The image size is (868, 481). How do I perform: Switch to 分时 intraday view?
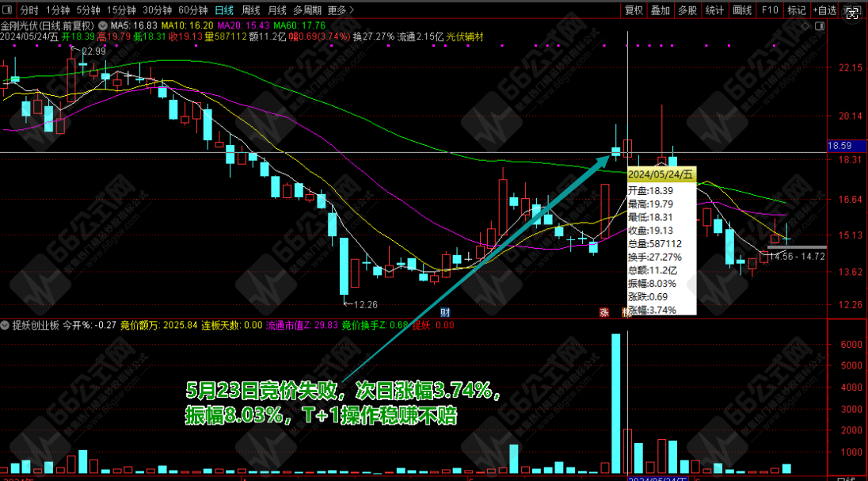tap(29, 10)
